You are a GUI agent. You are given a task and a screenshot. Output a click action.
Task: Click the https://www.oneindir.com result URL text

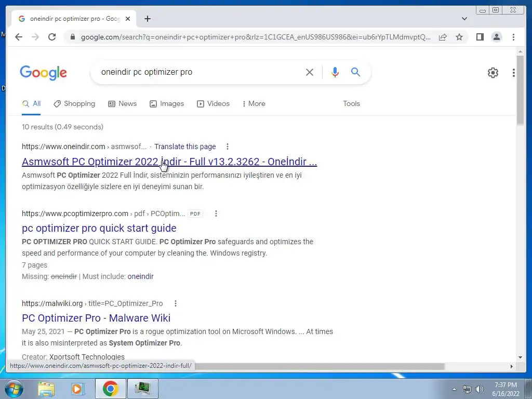[63, 147]
